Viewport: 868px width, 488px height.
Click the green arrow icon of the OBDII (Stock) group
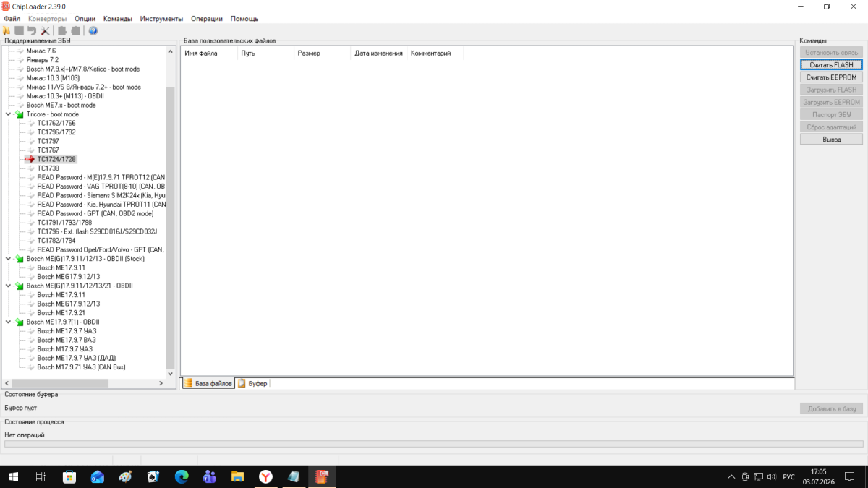click(20, 259)
